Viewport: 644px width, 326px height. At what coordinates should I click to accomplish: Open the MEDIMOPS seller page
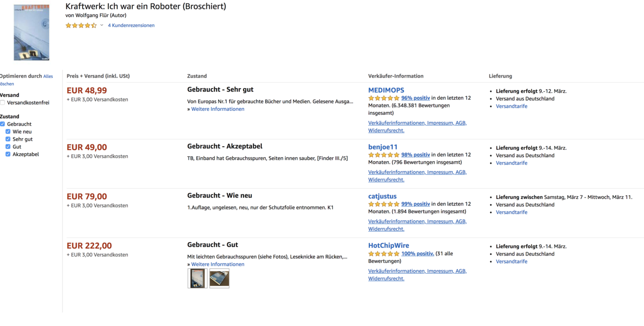click(x=386, y=90)
